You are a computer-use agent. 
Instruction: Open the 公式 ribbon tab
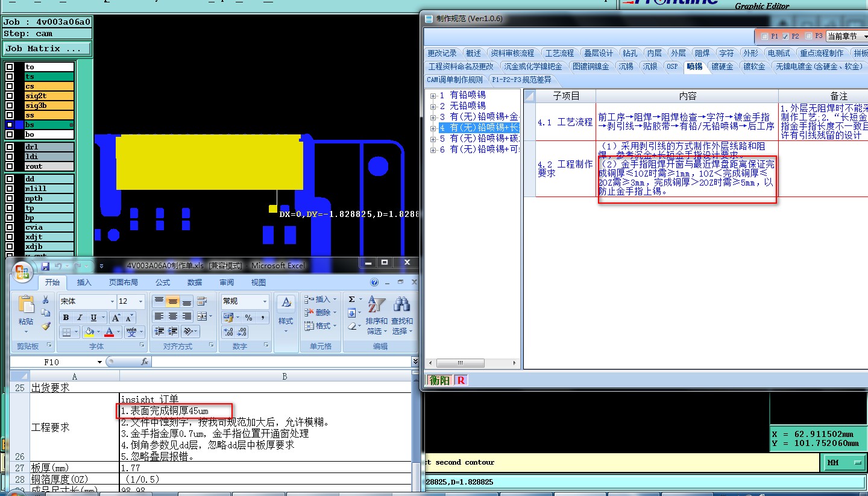pos(163,283)
